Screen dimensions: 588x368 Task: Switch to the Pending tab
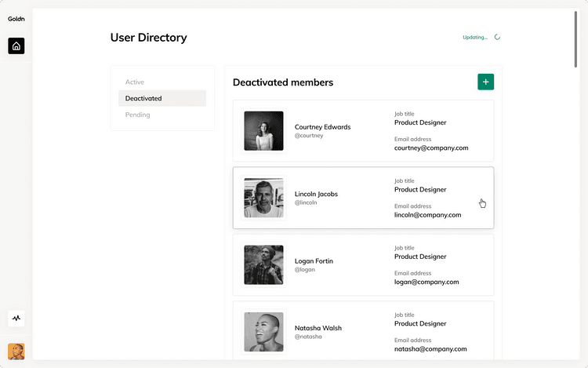coord(138,115)
